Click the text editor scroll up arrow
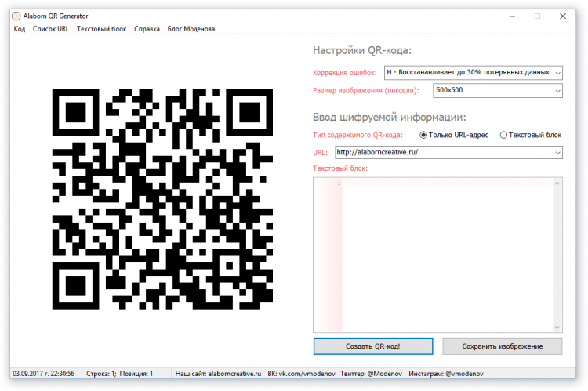The width and height of the screenshot is (588, 391). tap(557, 183)
